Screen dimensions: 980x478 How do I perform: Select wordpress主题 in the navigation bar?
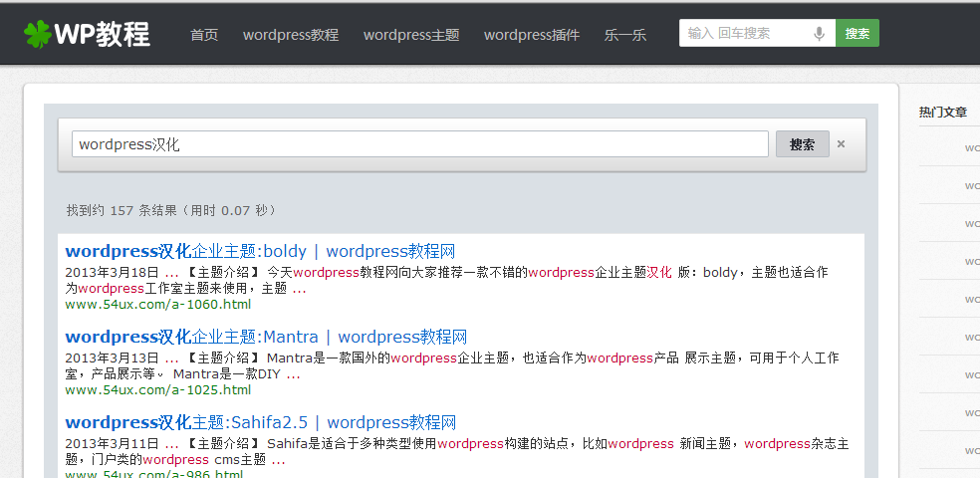[x=411, y=35]
